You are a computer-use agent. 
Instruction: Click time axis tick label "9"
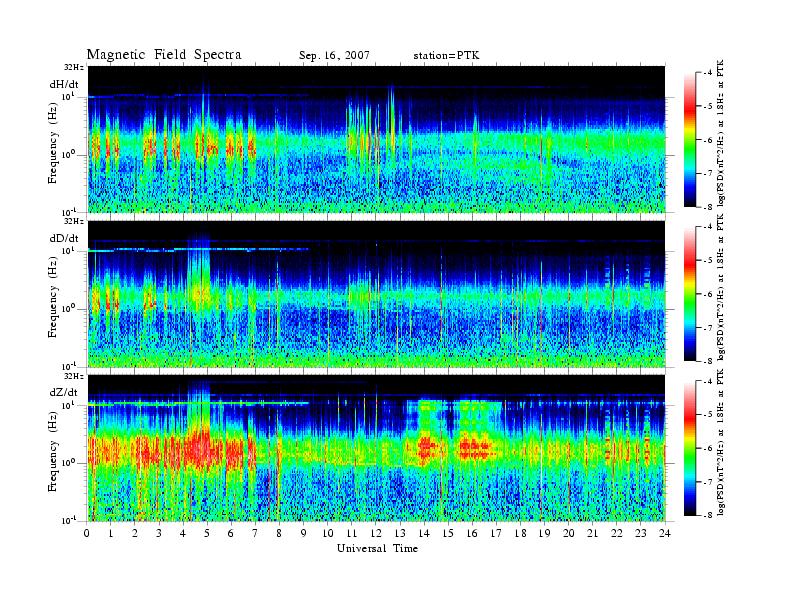point(304,533)
